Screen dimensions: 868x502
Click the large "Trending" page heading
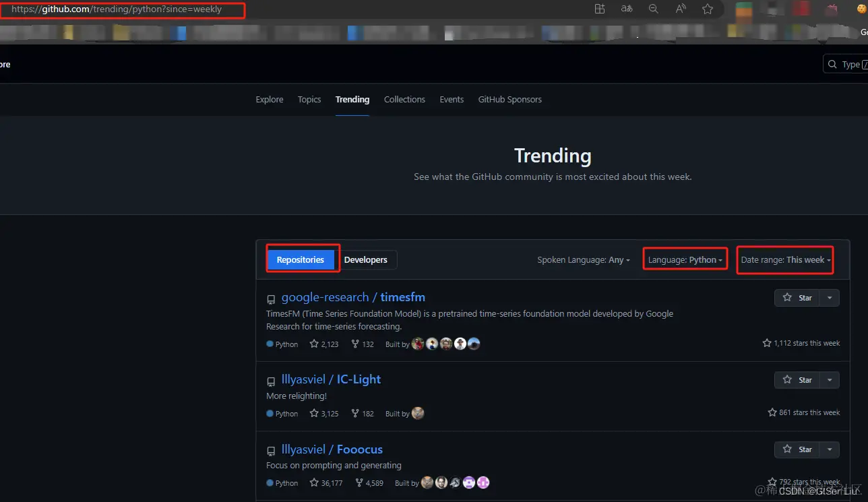pyautogui.click(x=553, y=156)
